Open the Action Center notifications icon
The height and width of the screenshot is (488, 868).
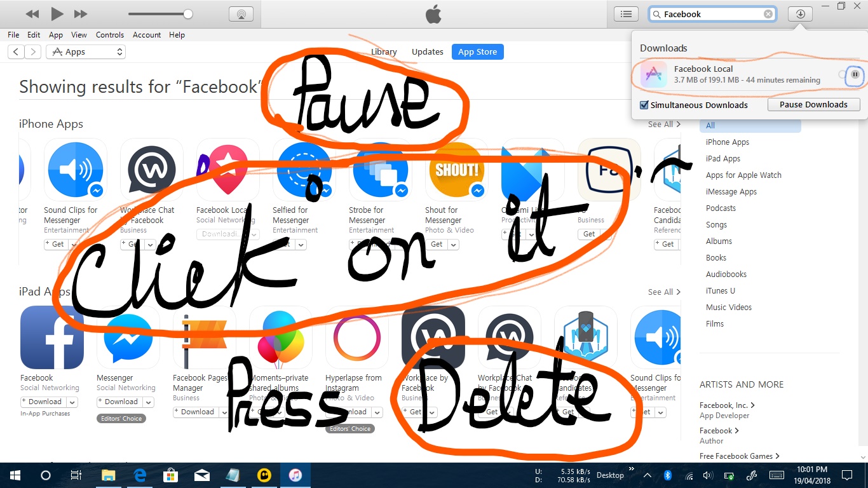pos(846,475)
